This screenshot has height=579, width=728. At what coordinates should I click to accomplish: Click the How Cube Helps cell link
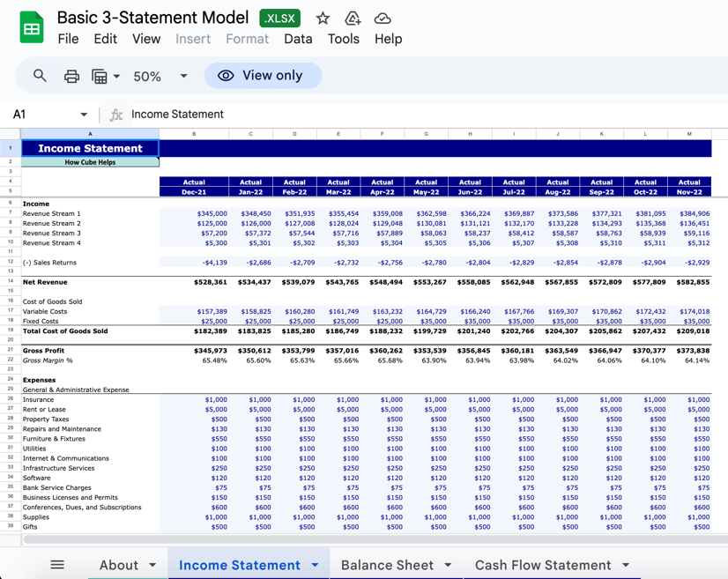click(90, 162)
